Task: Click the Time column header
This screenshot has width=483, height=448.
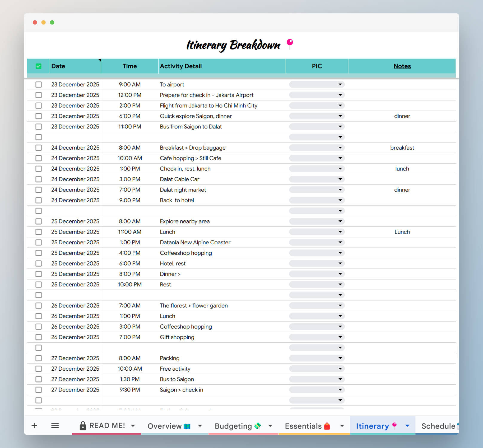Action: coord(130,66)
